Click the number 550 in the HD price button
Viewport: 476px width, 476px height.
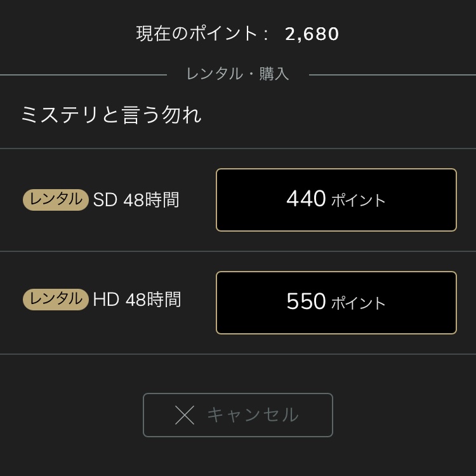306,301
